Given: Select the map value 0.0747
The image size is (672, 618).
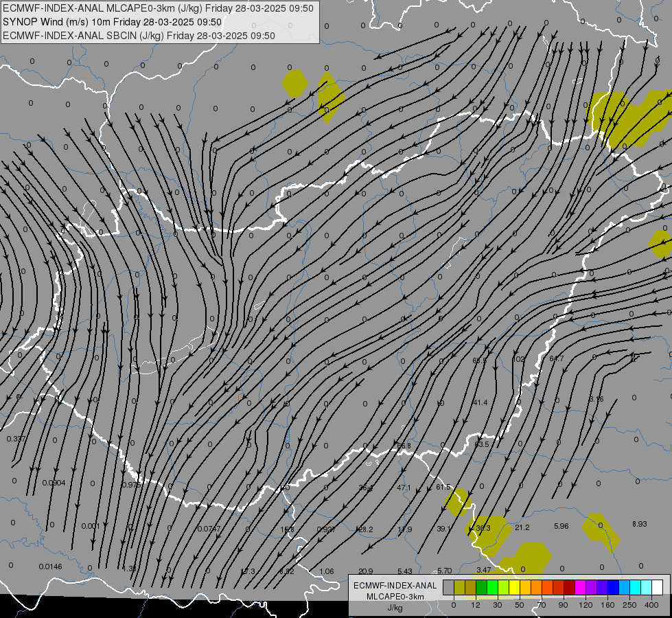Looking at the screenshot, I should (209, 529).
